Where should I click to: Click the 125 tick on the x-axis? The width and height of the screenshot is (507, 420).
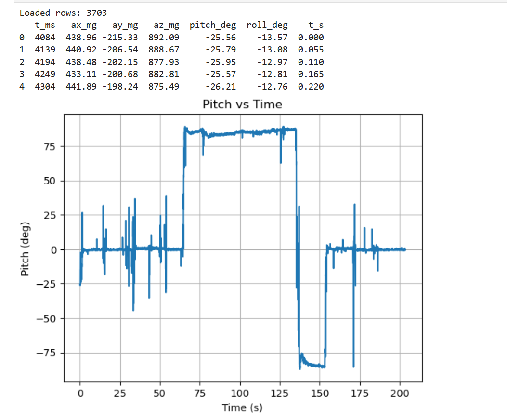click(280, 393)
